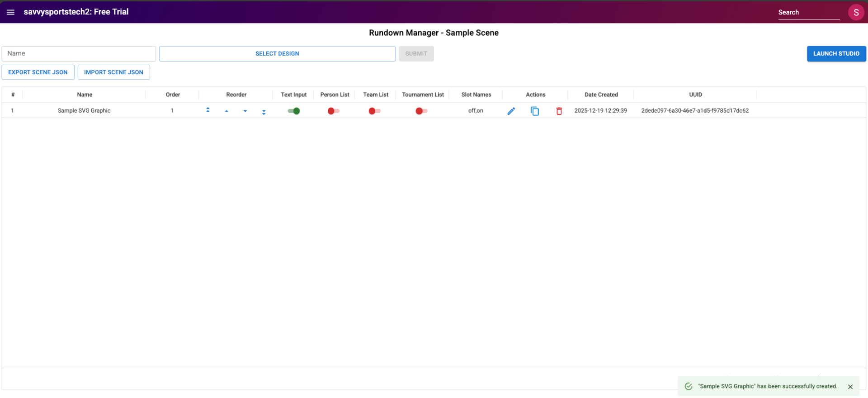Click the user avatar S icon
Viewport: 868px width, 398px height.
[x=856, y=12]
